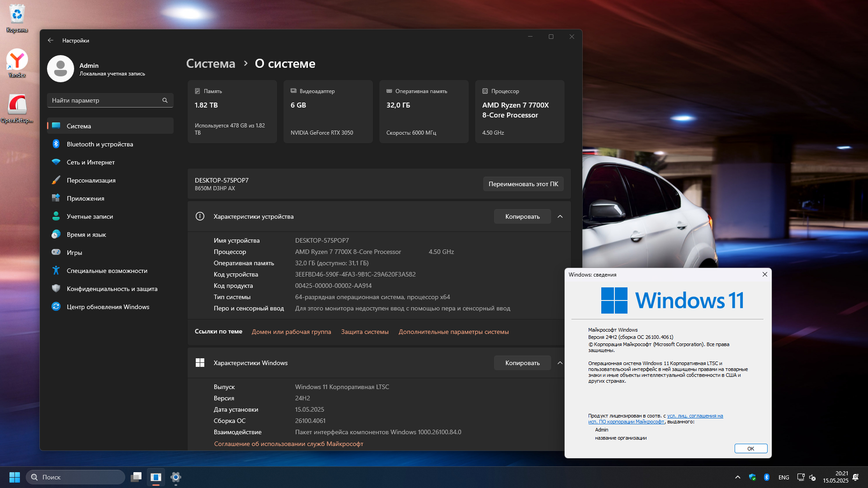Click the info icon beside Характеристики устройства
Image resolution: width=868 pixels, height=488 pixels.
[x=200, y=216]
